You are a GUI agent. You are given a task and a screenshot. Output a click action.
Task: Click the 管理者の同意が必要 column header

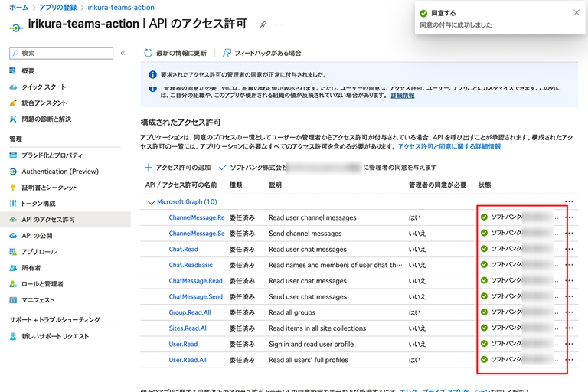pyautogui.click(x=437, y=185)
